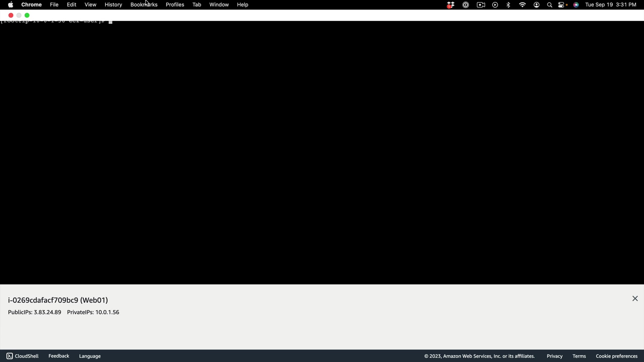Click the date and time clock
Viewport: 644px width, 362px height.
[x=610, y=5]
